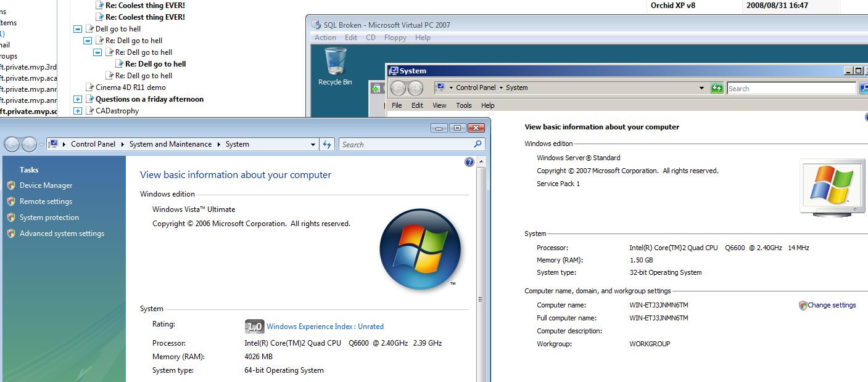
Task: Click the shield icon next to Change settings
Action: 803,305
